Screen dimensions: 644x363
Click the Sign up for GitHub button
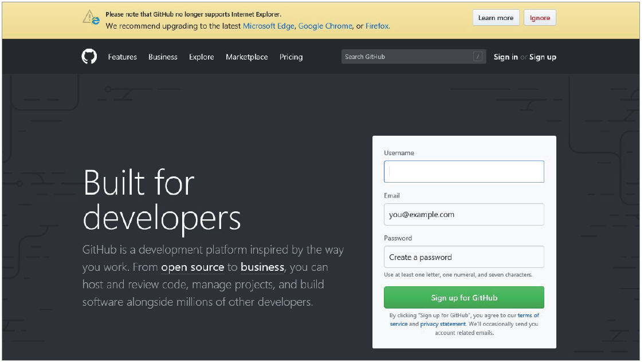[x=464, y=298]
